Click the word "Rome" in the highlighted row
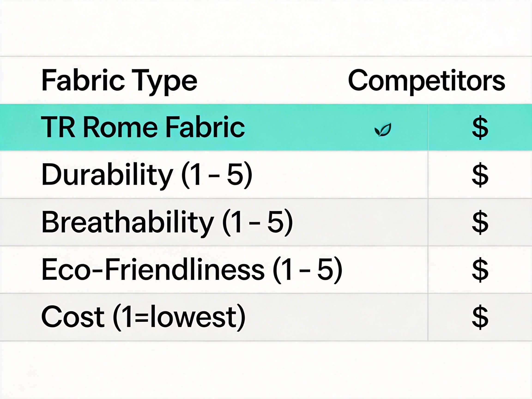Image resolution: width=532 pixels, height=399 pixels. [x=121, y=127]
